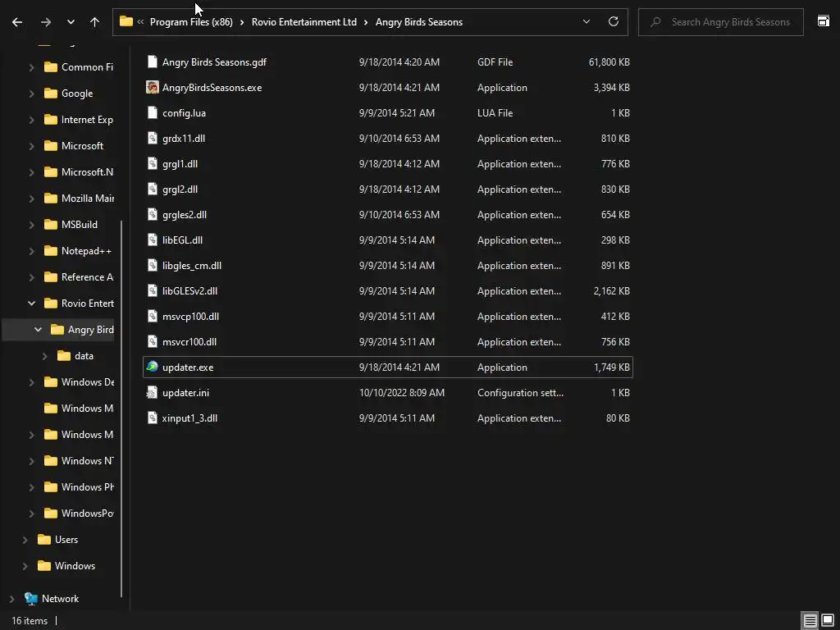Viewport: 840px width, 630px height.
Task: Click the folder icon in address bar
Action: [x=126, y=21]
